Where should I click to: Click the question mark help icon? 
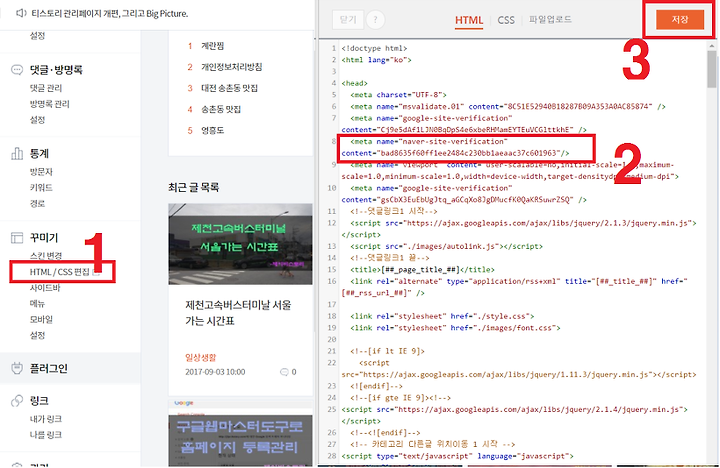click(376, 20)
